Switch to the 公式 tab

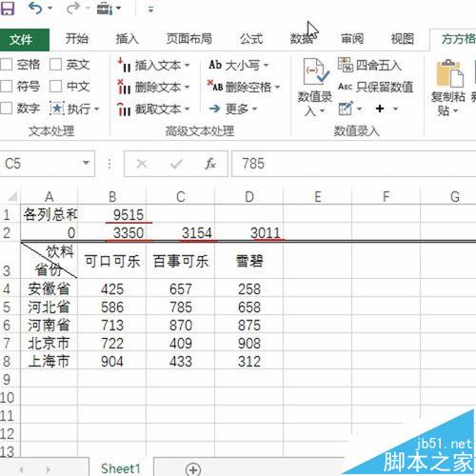pos(251,39)
